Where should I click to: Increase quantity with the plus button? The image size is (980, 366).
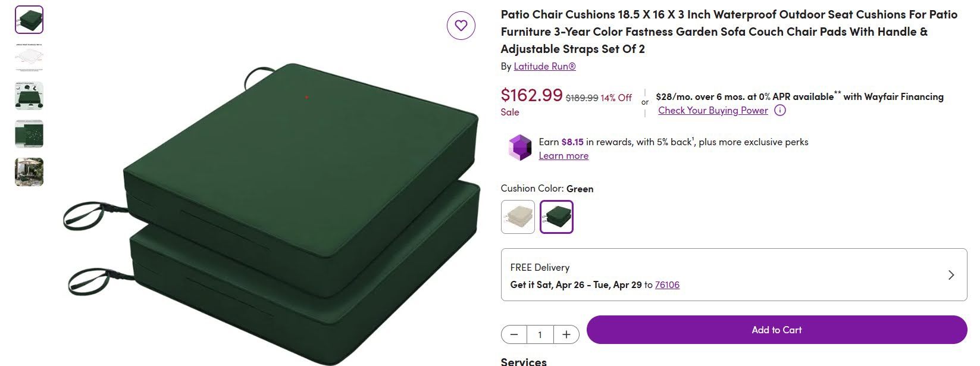click(566, 334)
